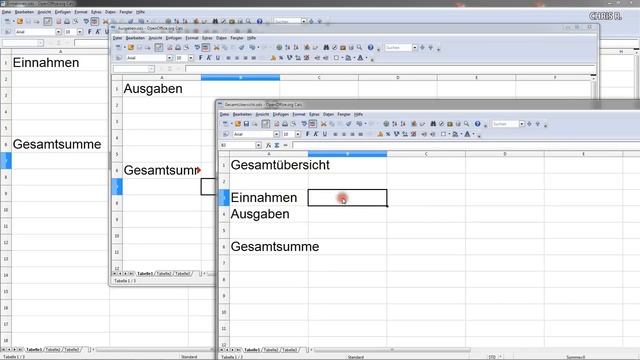Toggle Italic in Gesamtübersicht window
Image resolution: width=640 pixels, height=360 pixels.
coord(316,134)
